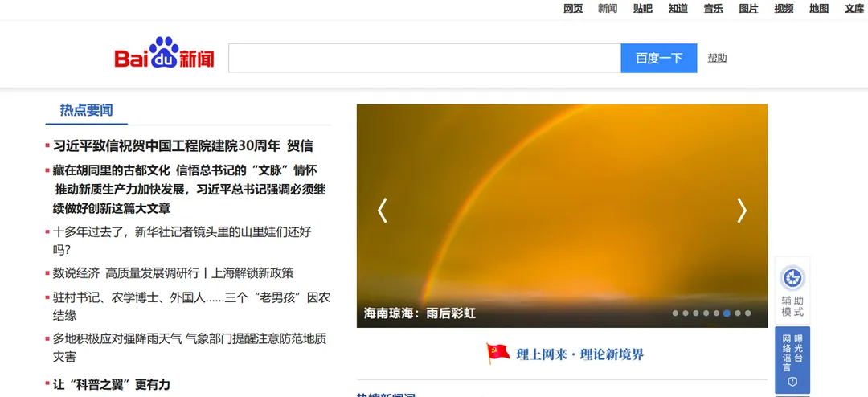868x397 pixels.
Task: Click the 百度一下 search button
Action: (x=659, y=58)
